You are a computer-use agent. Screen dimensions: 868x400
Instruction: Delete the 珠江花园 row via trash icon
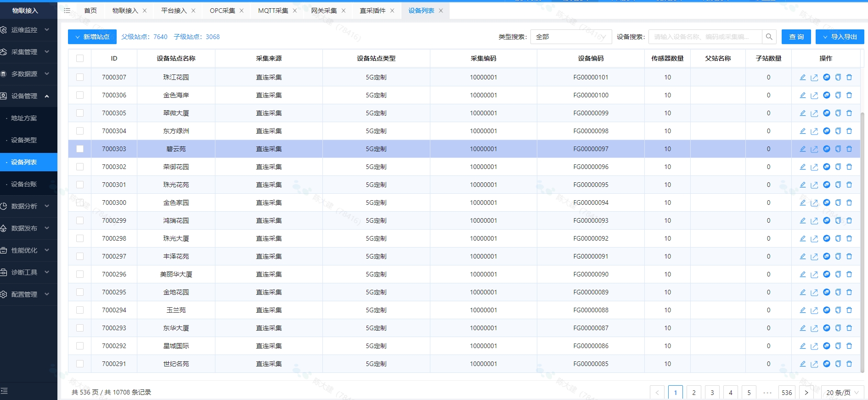pyautogui.click(x=849, y=77)
